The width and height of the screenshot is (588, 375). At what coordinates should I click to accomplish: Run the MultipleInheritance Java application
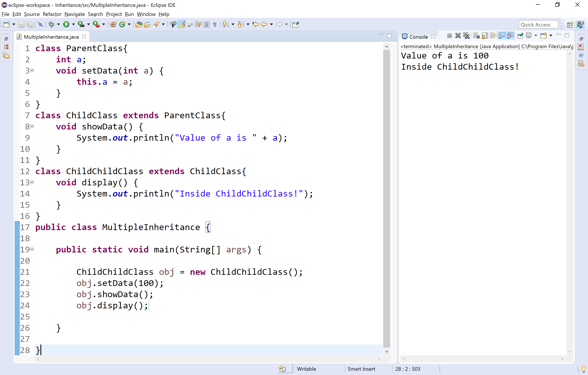click(66, 24)
